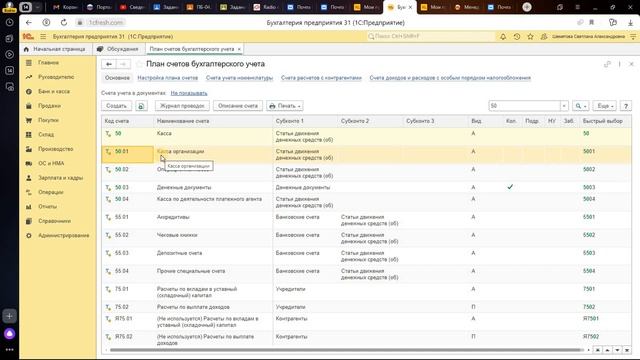Viewport: 640px width, 360px height.
Task: Click search field containing 50
Action: click(524, 106)
